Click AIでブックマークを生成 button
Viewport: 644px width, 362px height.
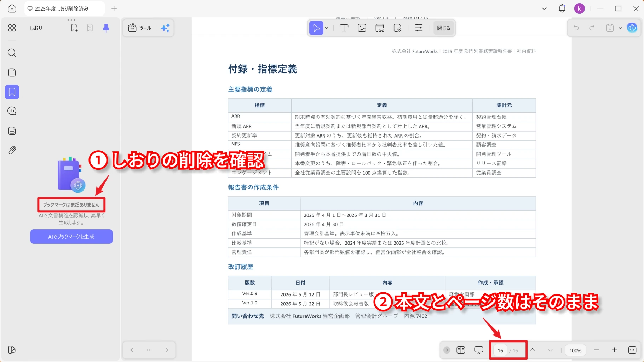tap(71, 237)
